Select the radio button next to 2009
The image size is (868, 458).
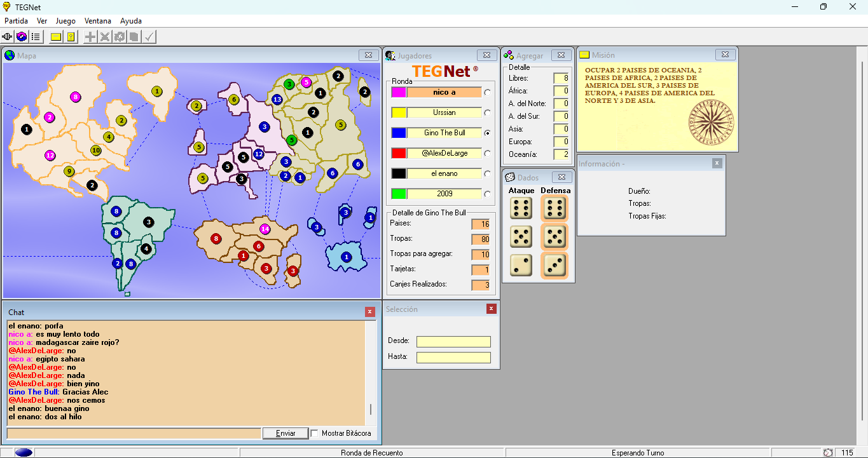click(x=488, y=194)
